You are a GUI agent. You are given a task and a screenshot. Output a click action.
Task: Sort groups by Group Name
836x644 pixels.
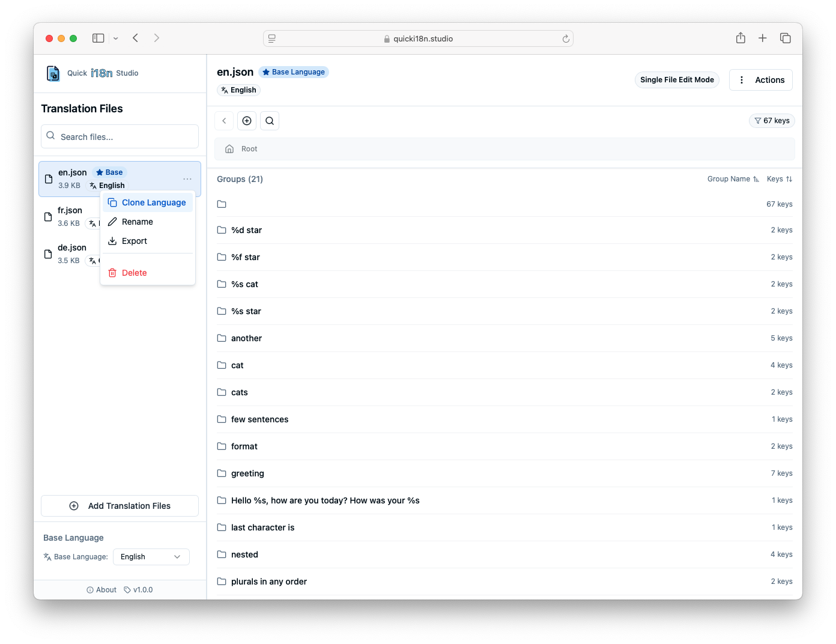point(733,178)
